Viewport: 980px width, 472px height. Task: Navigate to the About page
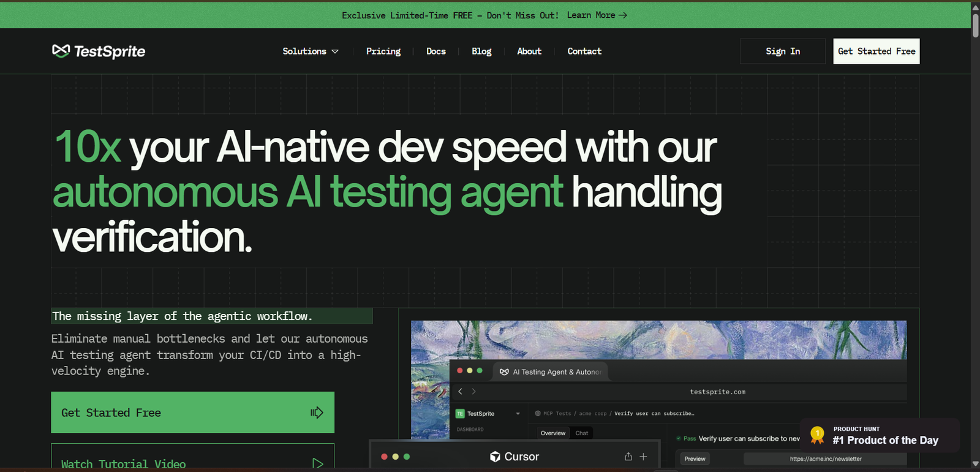coord(529,51)
